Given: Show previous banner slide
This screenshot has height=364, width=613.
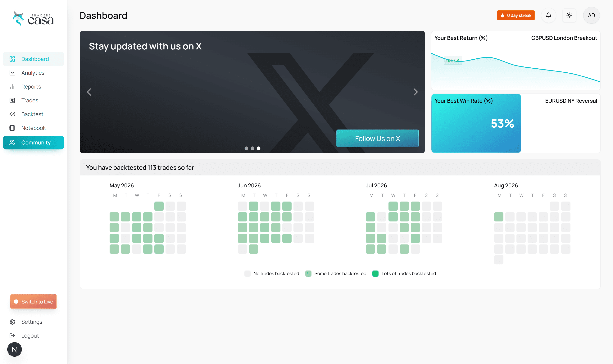Looking at the screenshot, I should [x=89, y=92].
